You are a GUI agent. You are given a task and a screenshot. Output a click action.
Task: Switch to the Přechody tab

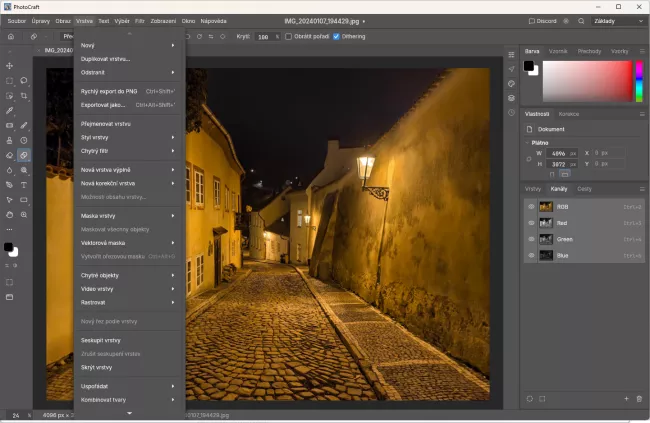click(589, 51)
